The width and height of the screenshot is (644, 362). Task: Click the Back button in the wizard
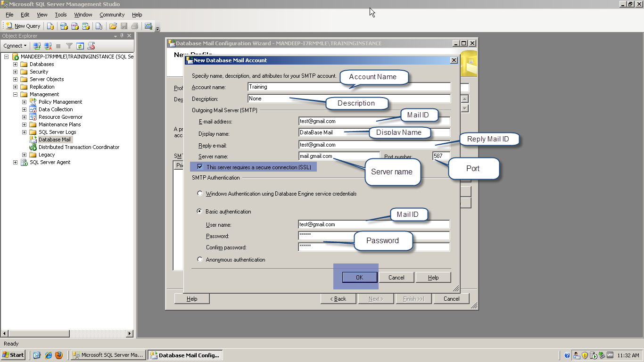(338, 298)
